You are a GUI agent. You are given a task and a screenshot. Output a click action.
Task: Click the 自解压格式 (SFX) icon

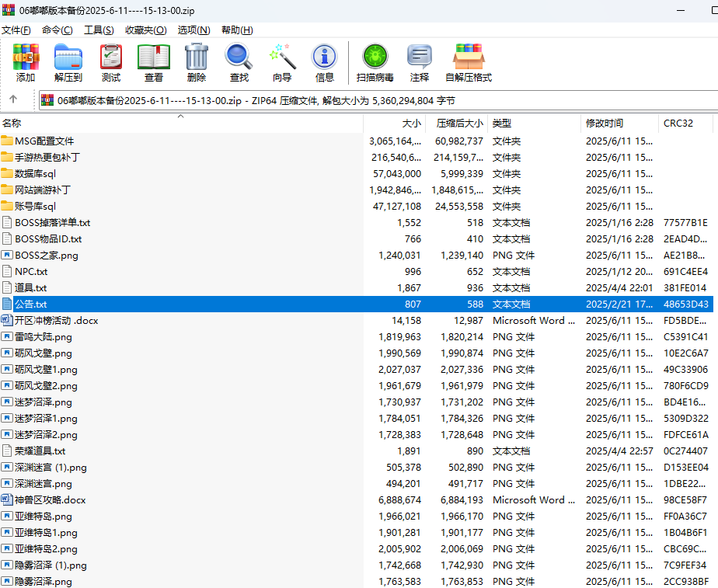tap(469, 62)
